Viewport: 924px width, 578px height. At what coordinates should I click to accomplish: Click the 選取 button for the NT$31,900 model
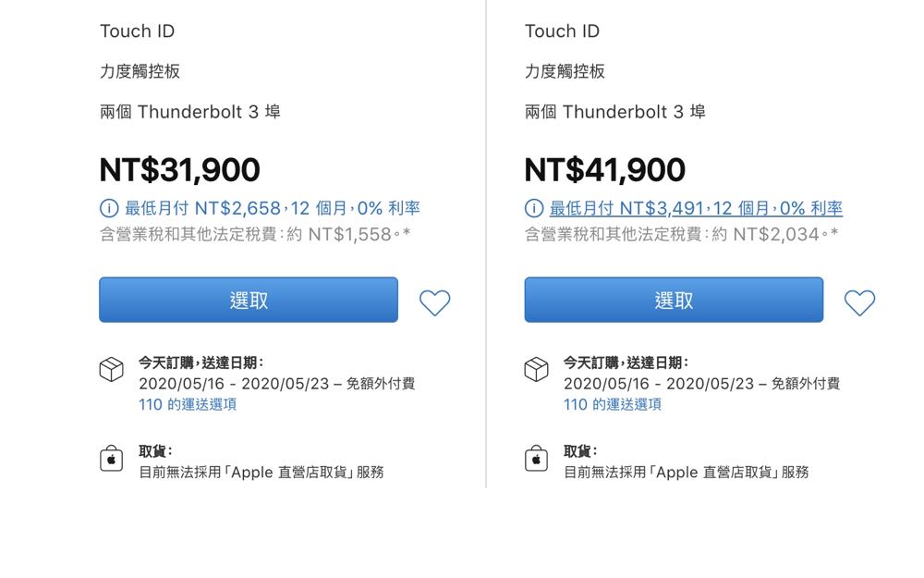coord(249,300)
